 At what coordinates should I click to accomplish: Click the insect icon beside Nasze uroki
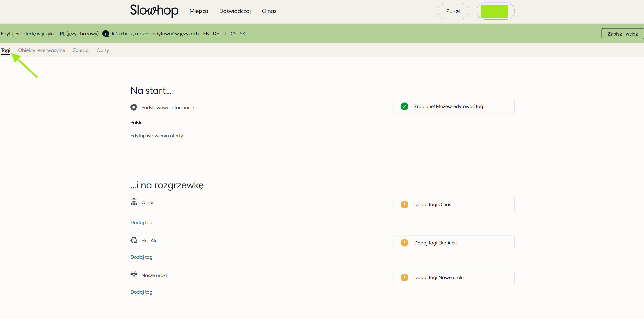134,275
